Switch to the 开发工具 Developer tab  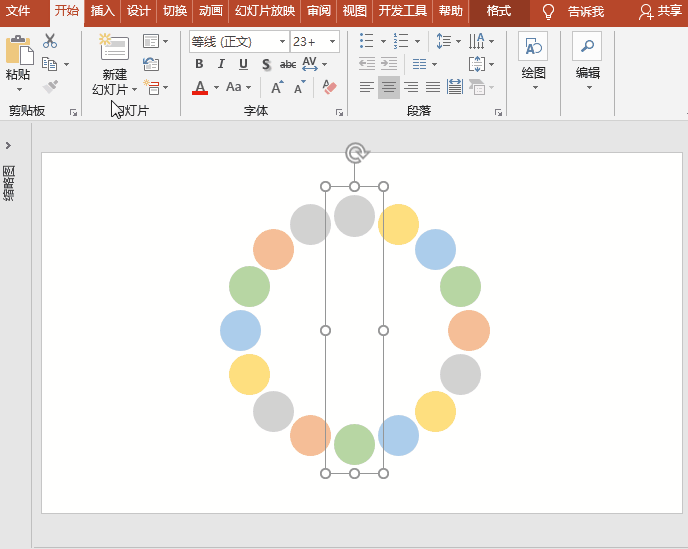pos(402,11)
